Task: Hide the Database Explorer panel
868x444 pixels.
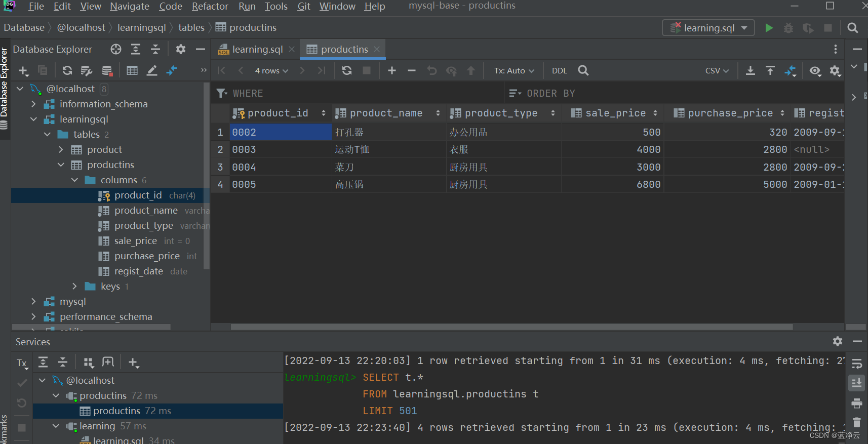Action: [x=201, y=49]
